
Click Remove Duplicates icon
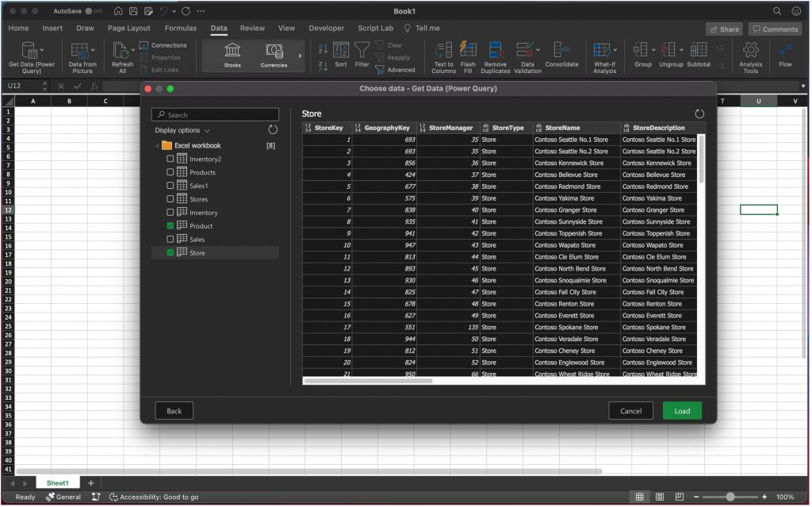(x=496, y=50)
